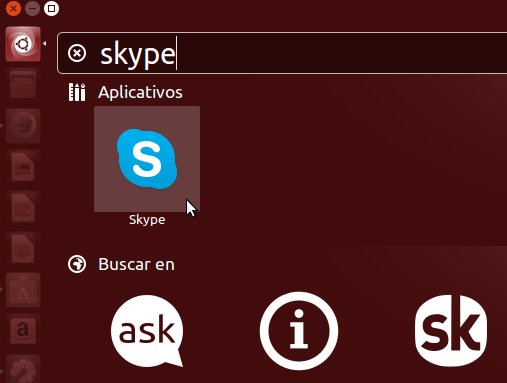Open the System Settings launcher icon
Image resolution: width=507 pixels, height=383 pixels.
[x=23, y=369]
